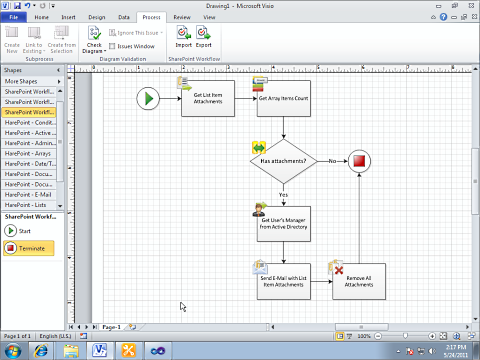Expand the Ignore This Issue dropdown
The image size is (480, 360).
pos(162,33)
